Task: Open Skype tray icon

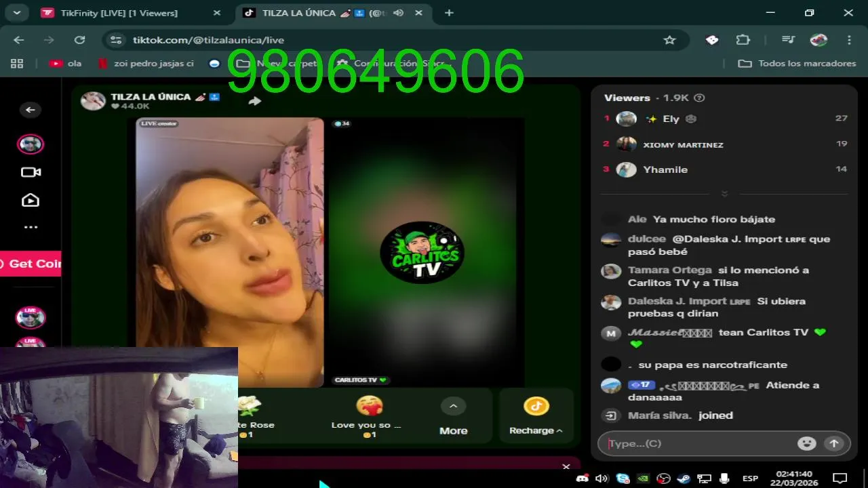Action: pyautogui.click(x=623, y=478)
